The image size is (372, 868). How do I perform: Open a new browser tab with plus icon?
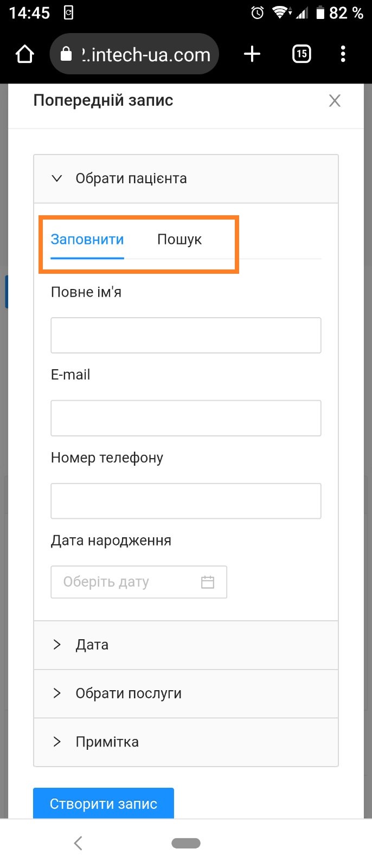point(252,54)
